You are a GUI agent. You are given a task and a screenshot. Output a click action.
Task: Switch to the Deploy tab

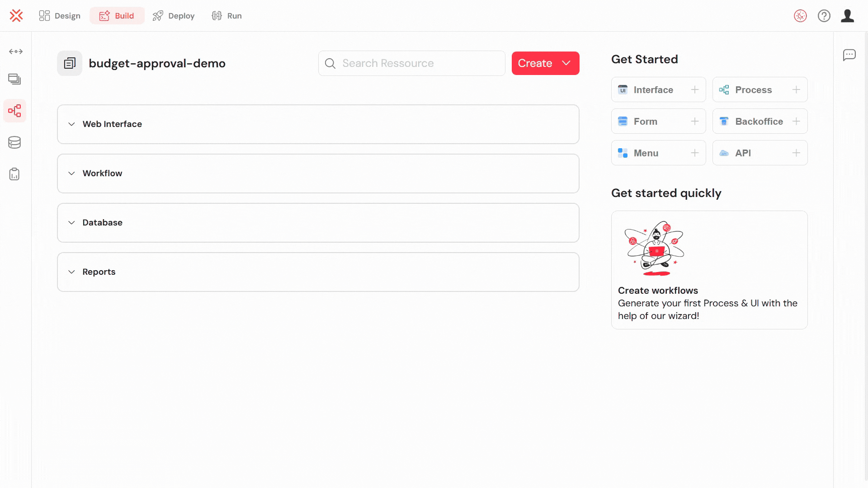point(174,15)
